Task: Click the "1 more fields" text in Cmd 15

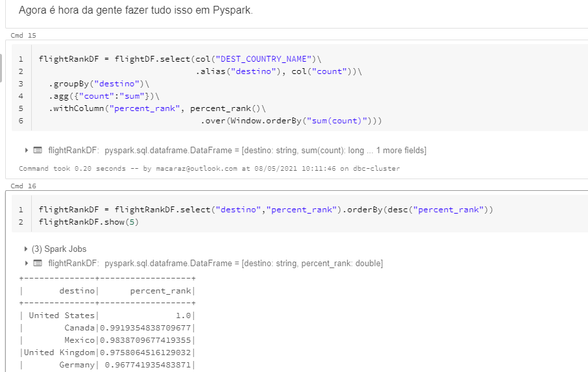Action: (400, 151)
